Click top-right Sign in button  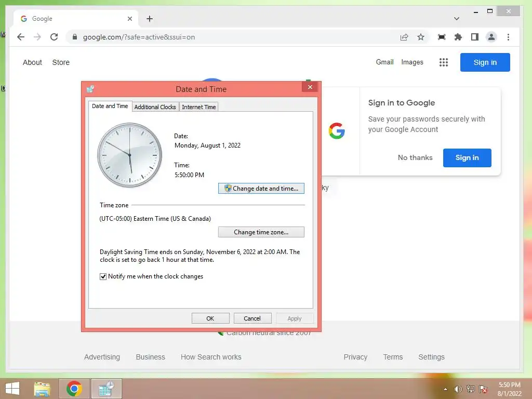tap(485, 62)
